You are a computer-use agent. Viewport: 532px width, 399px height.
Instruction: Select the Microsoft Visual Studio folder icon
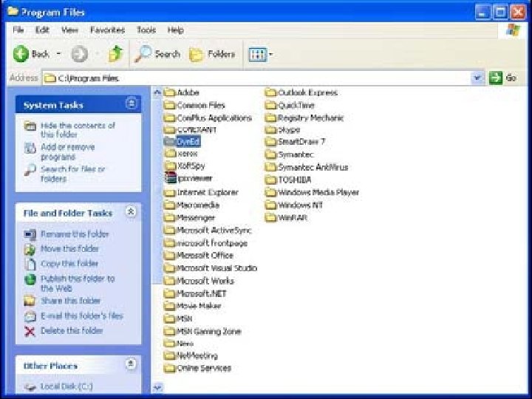[x=169, y=268]
